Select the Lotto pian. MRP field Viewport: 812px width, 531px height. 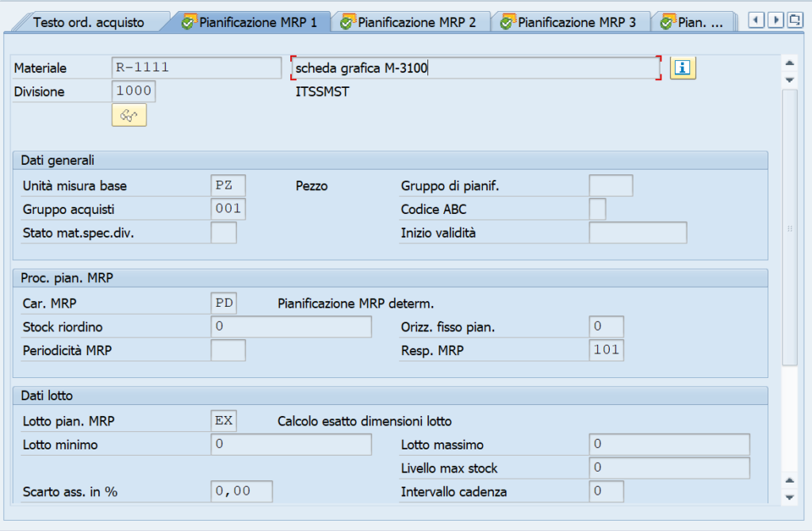[224, 421]
